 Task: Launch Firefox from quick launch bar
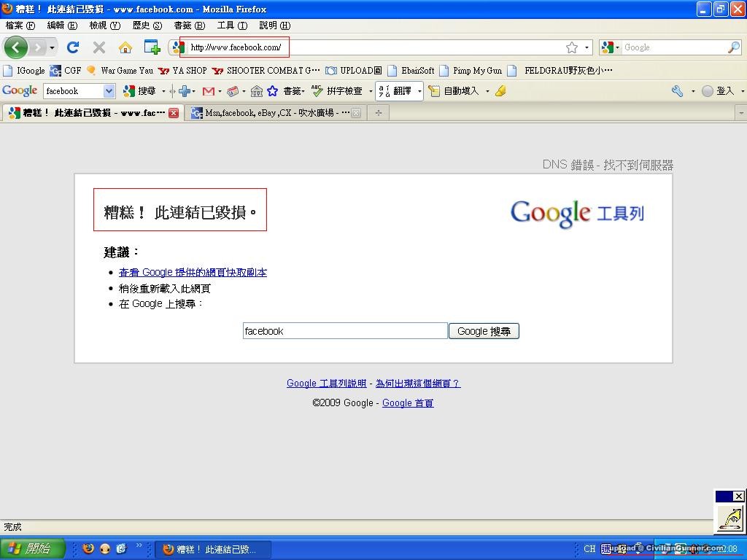pos(88,548)
